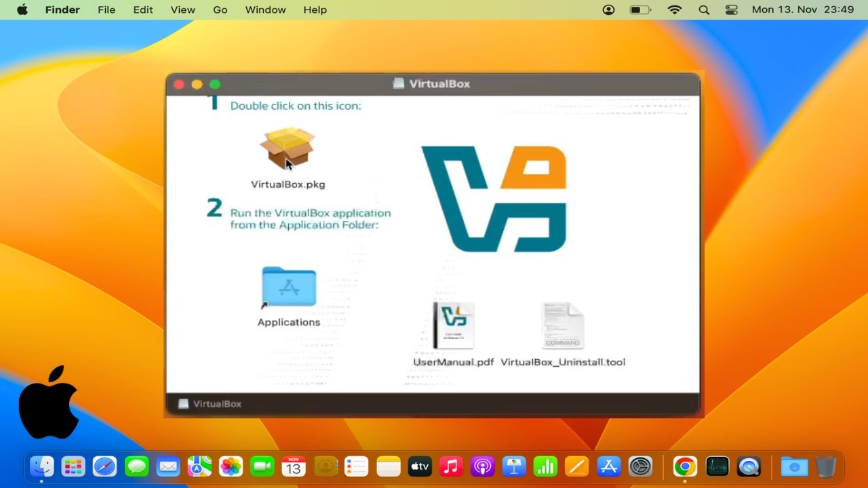Click the VirtualBox window title
The height and width of the screenshot is (488, 868).
(x=439, y=84)
